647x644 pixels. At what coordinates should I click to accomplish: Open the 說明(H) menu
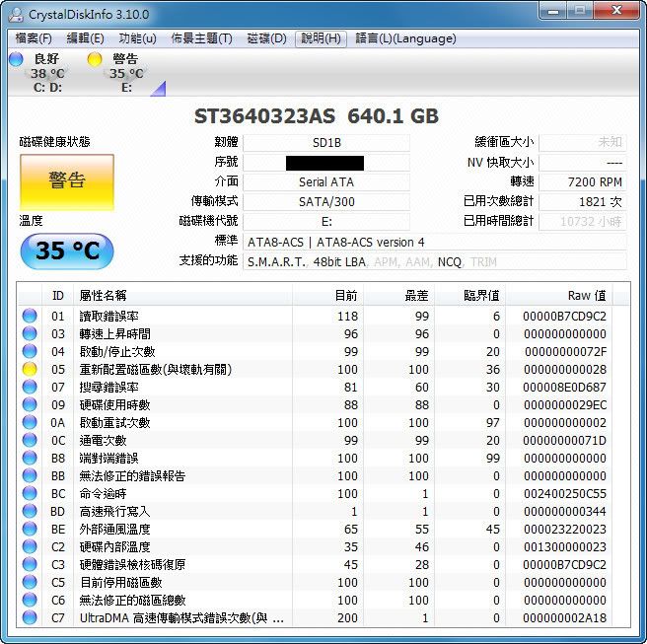pos(321,38)
